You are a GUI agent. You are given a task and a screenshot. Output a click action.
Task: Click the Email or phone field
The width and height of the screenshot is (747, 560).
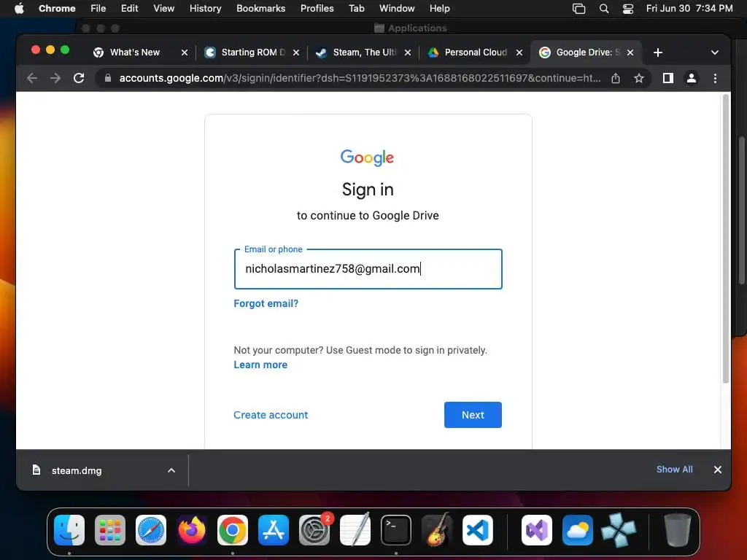click(368, 269)
